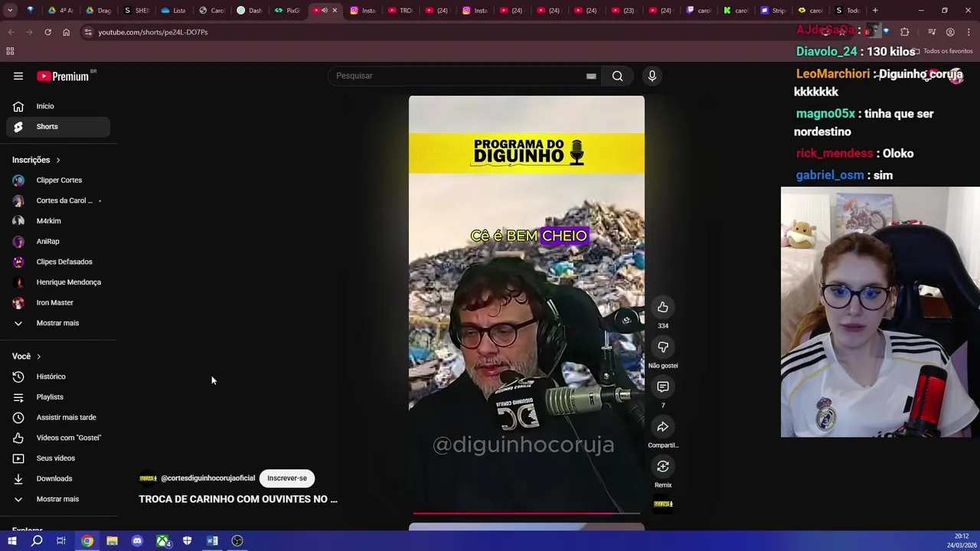Share the Short via Compartilhar

coord(663,427)
